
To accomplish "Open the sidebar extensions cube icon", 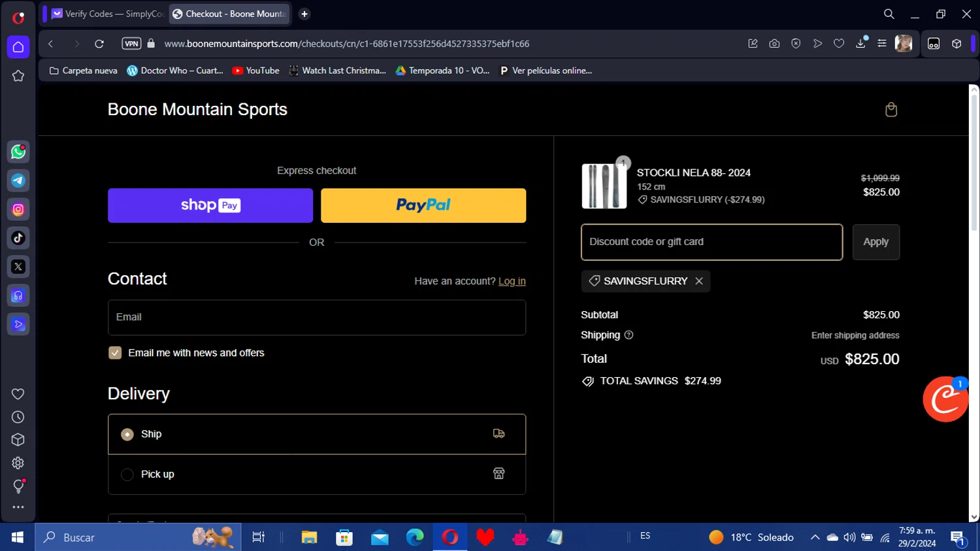I will click(18, 440).
